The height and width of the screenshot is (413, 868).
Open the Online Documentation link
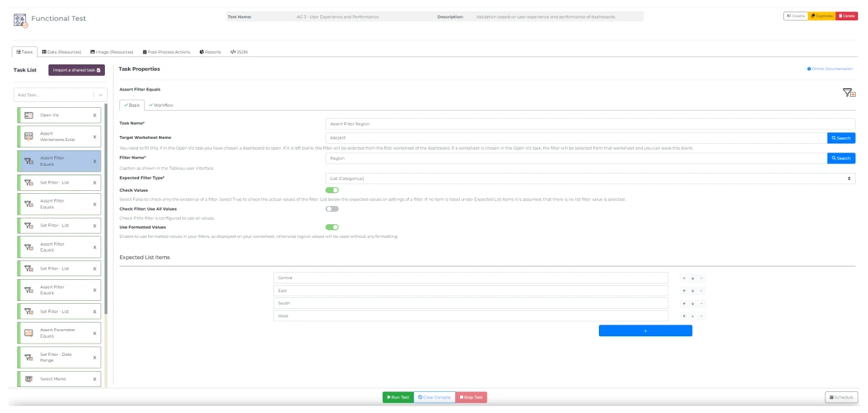pos(830,69)
